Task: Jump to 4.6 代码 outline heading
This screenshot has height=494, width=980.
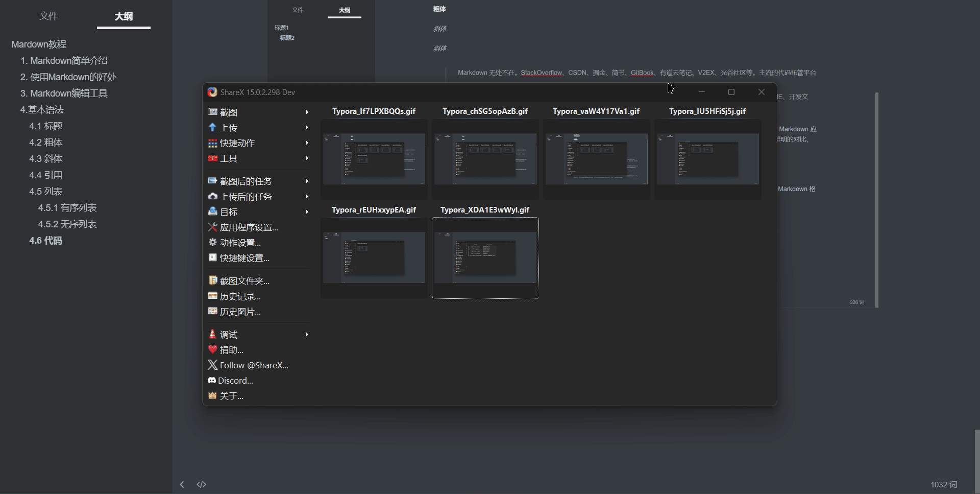Action: tap(45, 241)
